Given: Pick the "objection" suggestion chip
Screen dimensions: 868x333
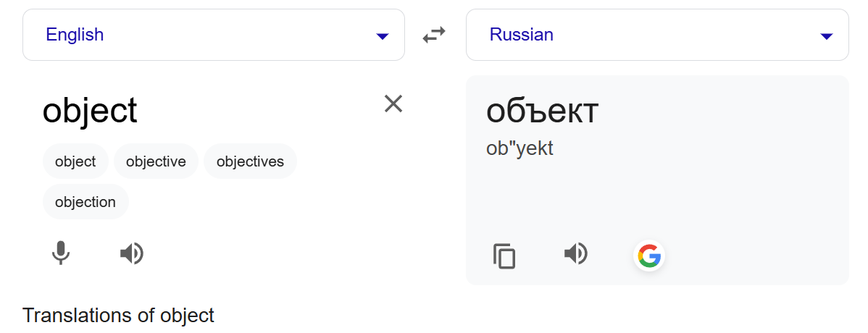Looking at the screenshot, I should [x=85, y=202].
